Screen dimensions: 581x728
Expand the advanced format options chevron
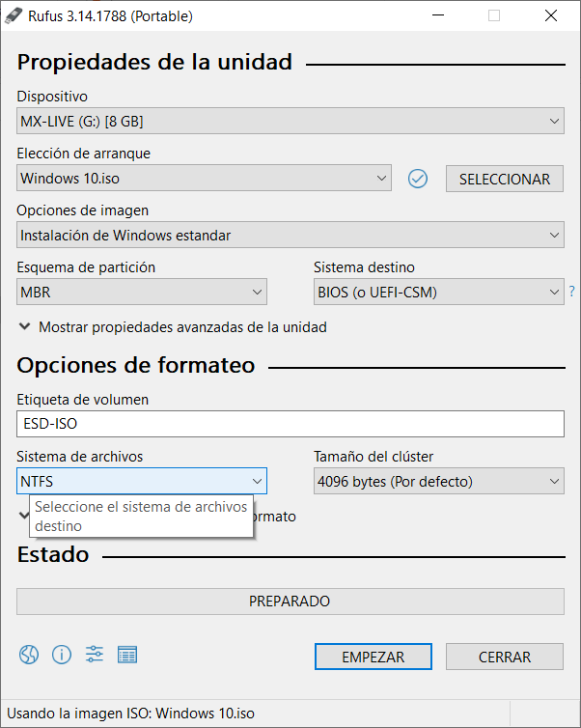(x=23, y=516)
